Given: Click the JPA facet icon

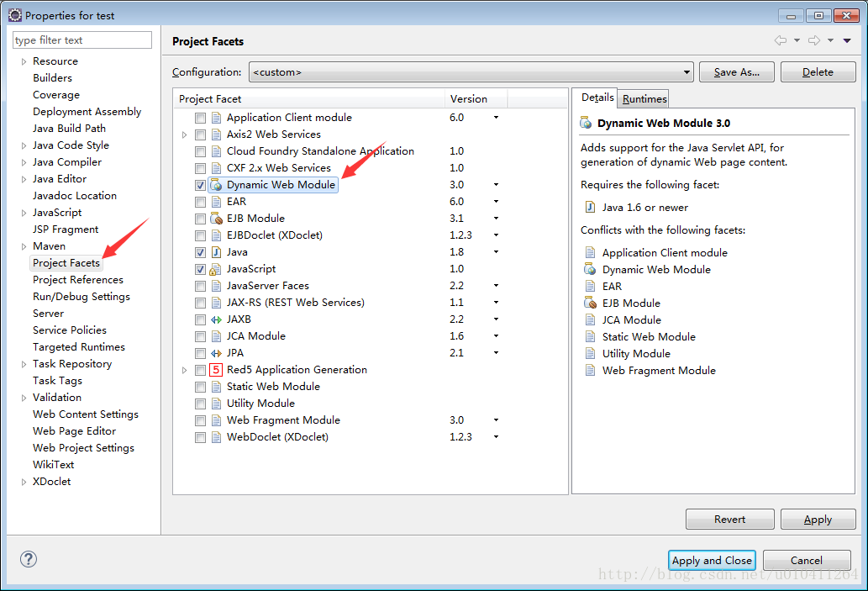Looking at the screenshot, I should coord(216,353).
